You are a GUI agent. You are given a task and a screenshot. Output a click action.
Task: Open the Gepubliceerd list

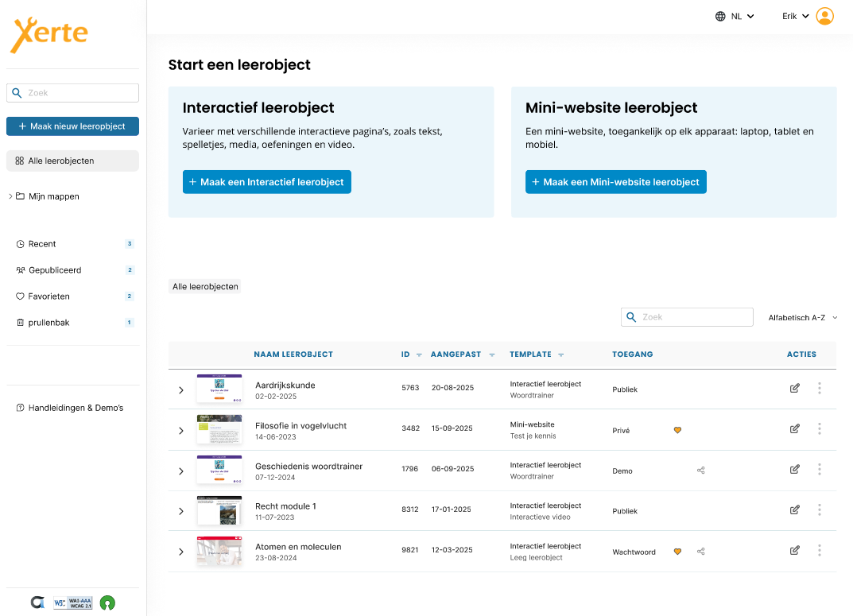click(x=53, y=269)
